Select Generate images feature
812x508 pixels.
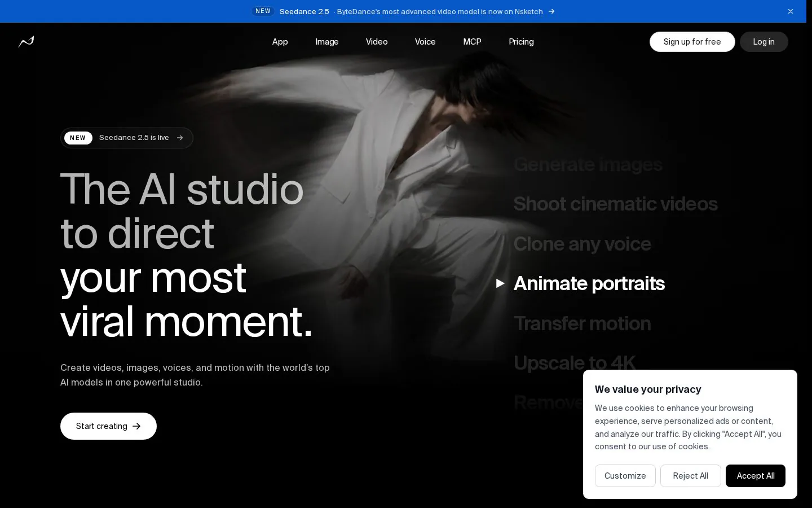click(588, 164)
